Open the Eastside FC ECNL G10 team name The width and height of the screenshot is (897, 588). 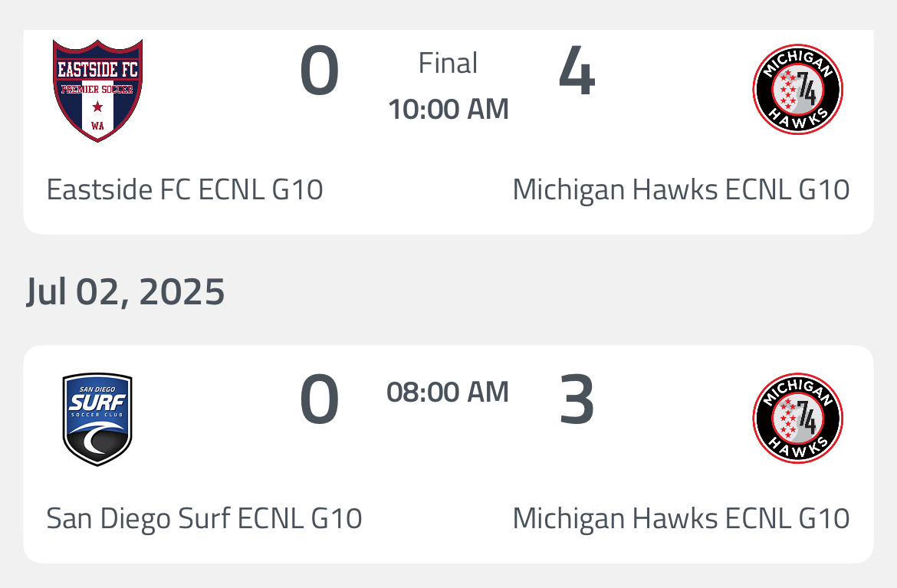point(185,189)
